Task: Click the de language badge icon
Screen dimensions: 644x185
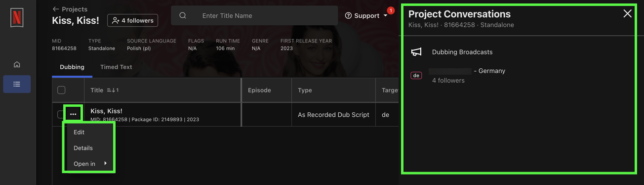Action: click(416, 76)
